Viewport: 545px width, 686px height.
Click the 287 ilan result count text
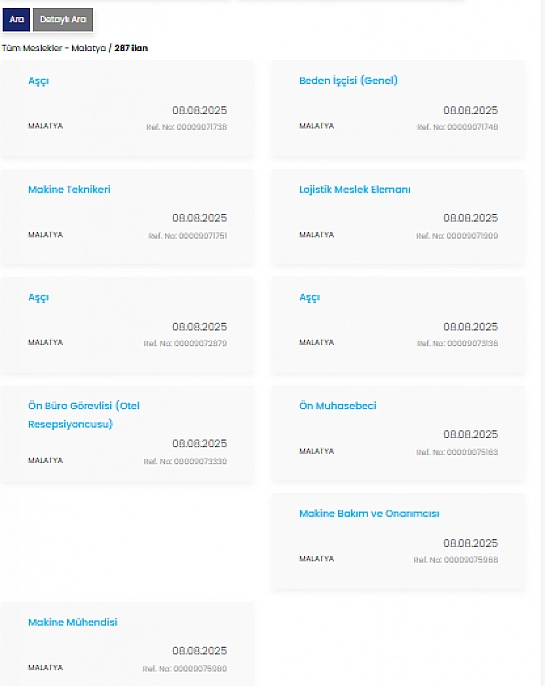pos(131,48)
